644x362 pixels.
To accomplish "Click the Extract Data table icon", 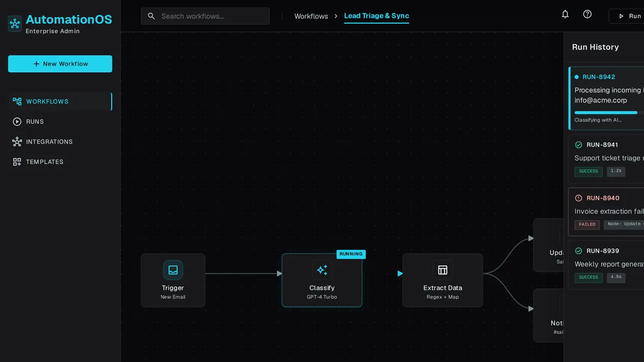I will click(443, 270).
